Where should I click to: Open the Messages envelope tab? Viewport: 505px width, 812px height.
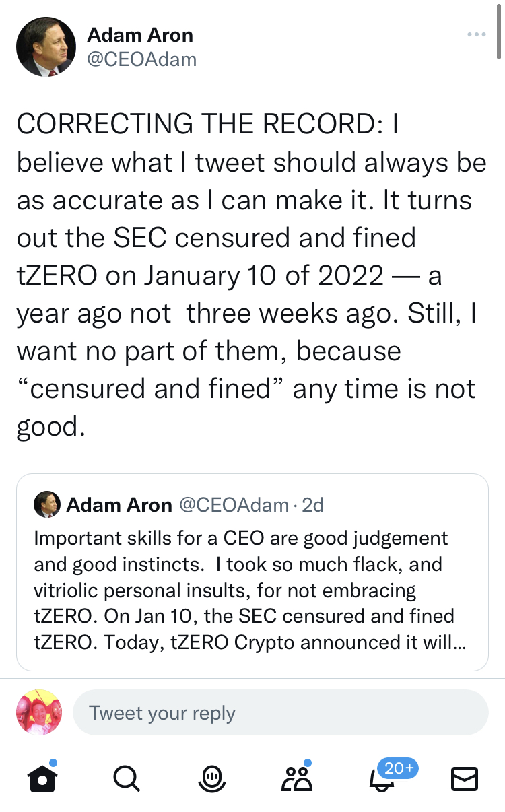click(464, 778)
